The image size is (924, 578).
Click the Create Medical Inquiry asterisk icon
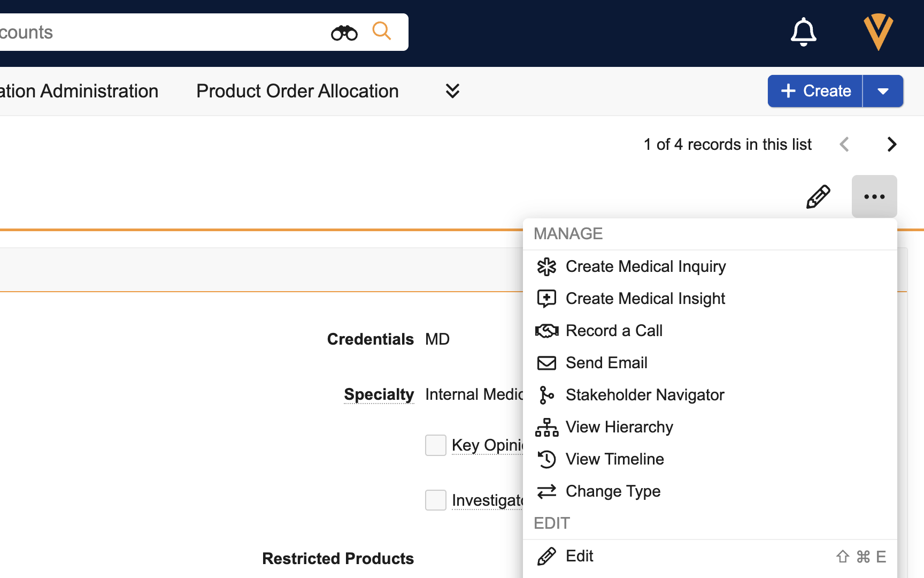pyautogui.click(x=546, y=267)
